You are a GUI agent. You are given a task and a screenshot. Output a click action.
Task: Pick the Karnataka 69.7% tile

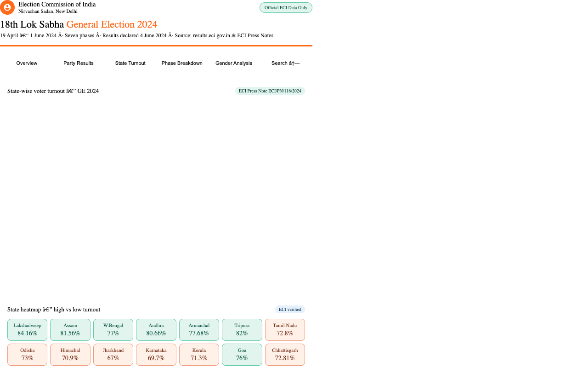156,355
